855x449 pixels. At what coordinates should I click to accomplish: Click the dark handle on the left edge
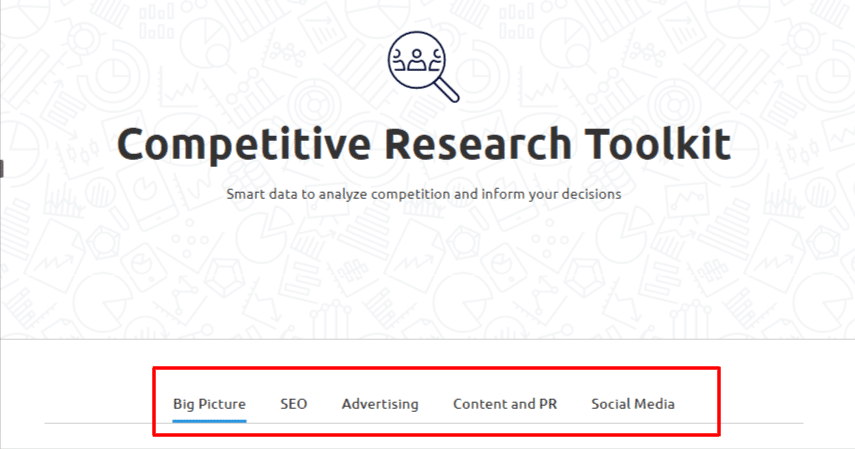click(2, 168)
